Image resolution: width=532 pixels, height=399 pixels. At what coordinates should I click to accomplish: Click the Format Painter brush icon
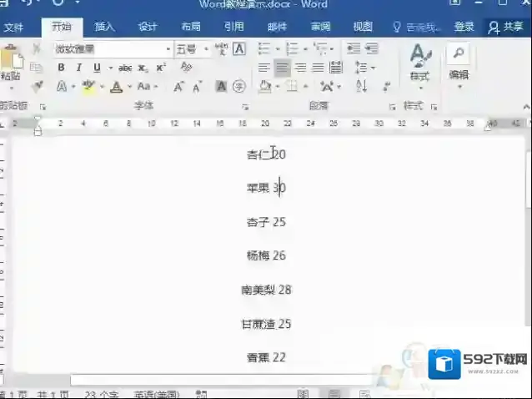[x=37, y=86]
